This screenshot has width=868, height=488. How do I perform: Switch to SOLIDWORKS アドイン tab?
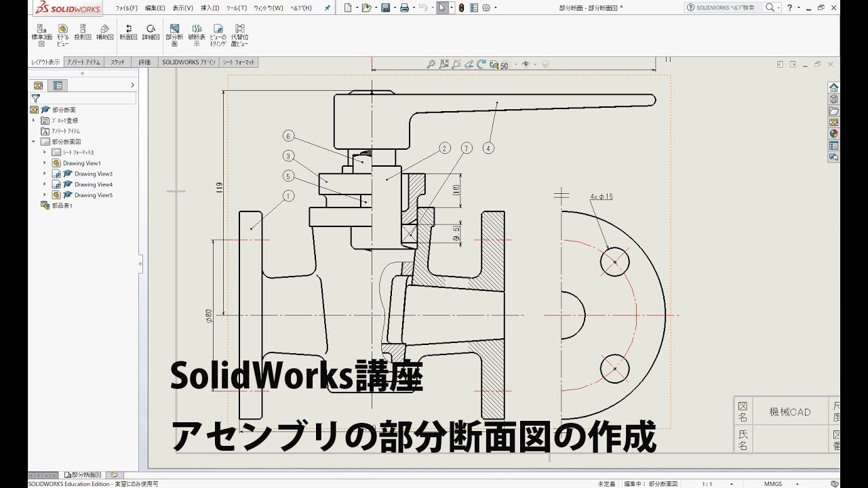point(189,62)
